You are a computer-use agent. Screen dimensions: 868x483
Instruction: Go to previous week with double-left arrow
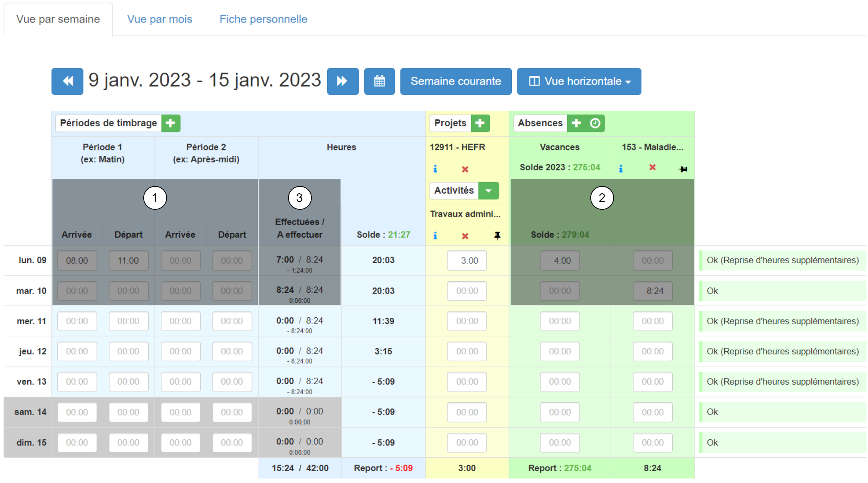(67, 81)
